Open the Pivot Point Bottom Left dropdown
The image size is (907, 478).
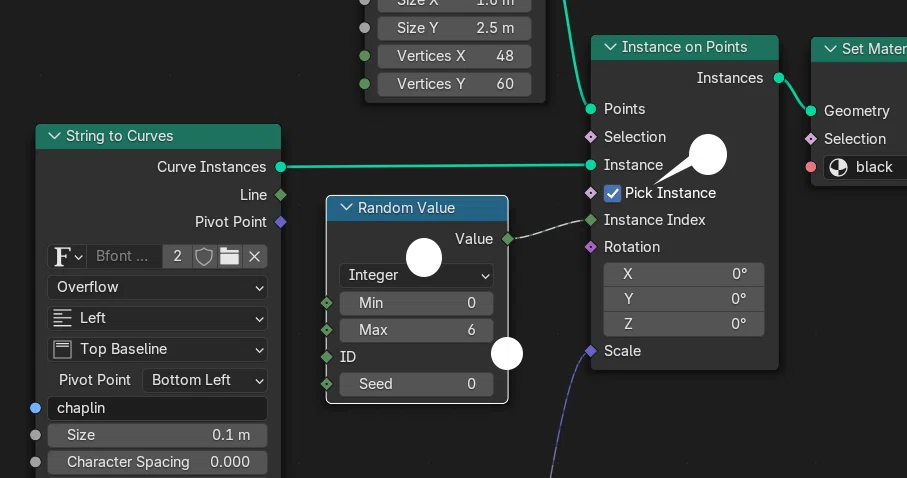(205, 380)
